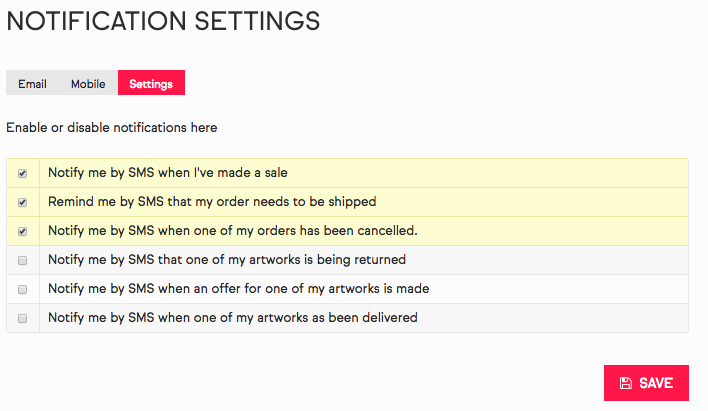Screen dimensions: 708x411
Task: Click the "Enable or disable notifications here" text
Action: point(111,128)
